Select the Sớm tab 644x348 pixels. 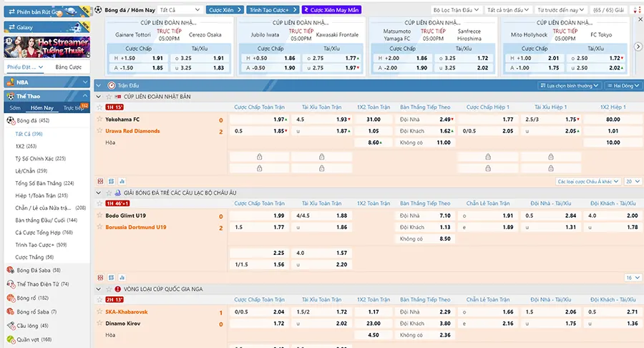pyautogui.click(x=15, y=107)
